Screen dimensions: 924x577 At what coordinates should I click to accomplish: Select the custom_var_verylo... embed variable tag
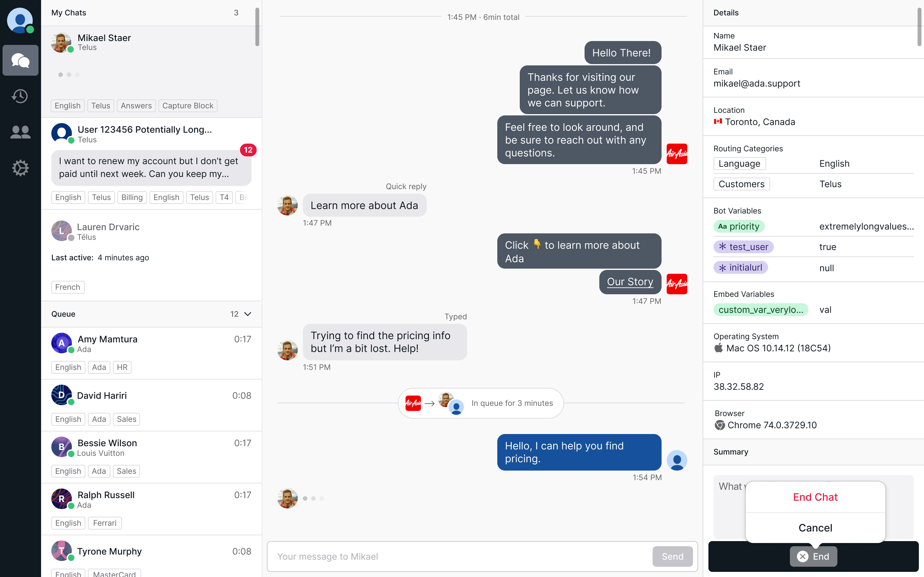tap(761, 309)
